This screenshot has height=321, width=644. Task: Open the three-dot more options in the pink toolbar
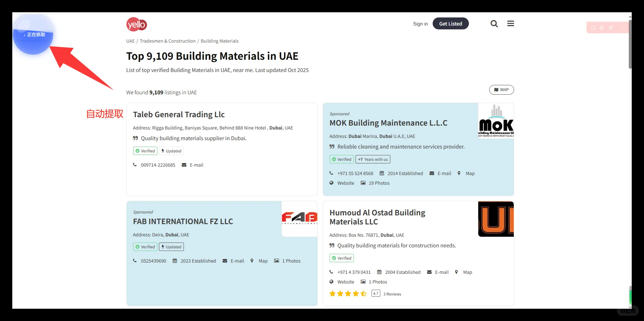point(623,28)
